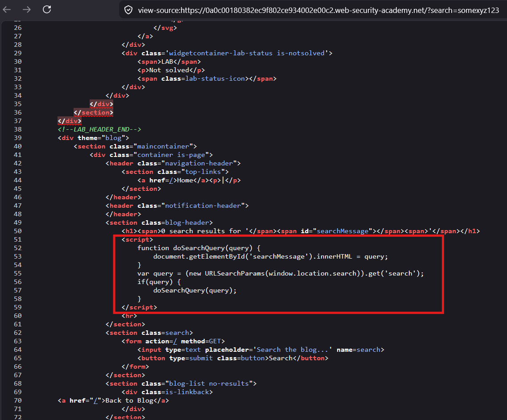This screenshot has width=507, height=420.
Task: Click the </form> closing tag
Action: [x=135, y=366]
